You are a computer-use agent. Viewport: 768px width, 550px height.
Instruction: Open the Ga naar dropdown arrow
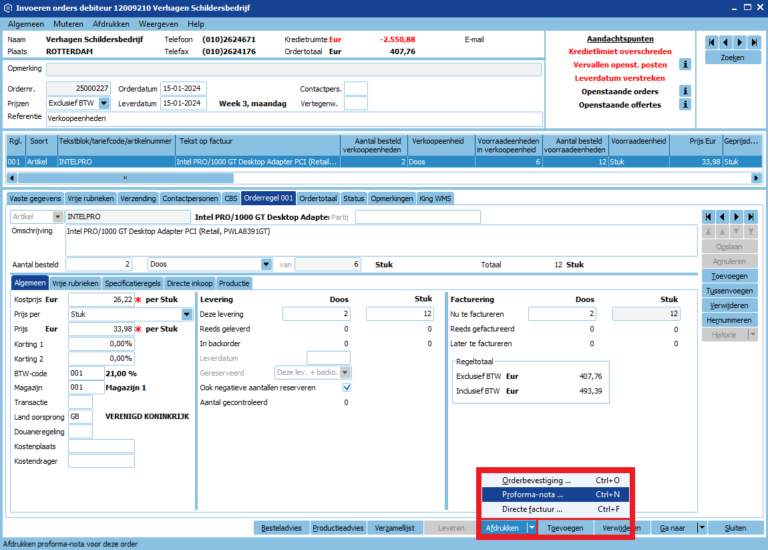pos(702,527)
